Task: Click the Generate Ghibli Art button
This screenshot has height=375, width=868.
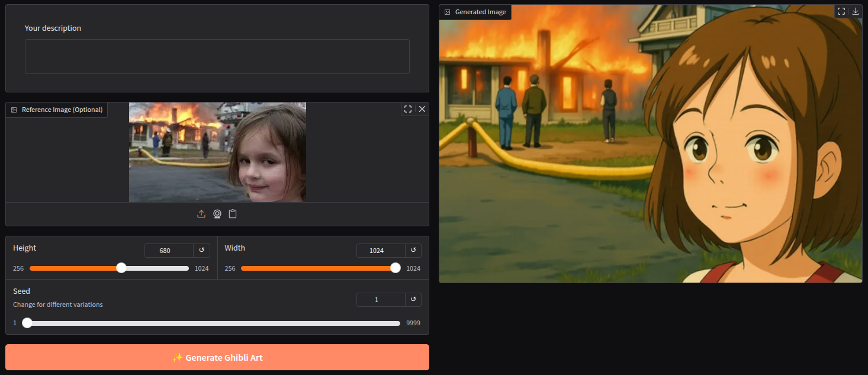Action: (x=217, y=357)
